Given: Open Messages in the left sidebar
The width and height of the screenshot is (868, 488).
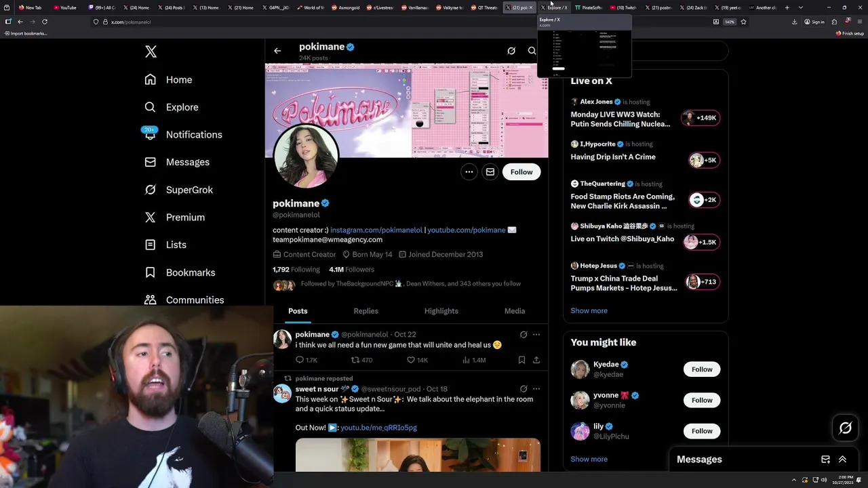Looking at the screenshot, I should click(177, 162).
